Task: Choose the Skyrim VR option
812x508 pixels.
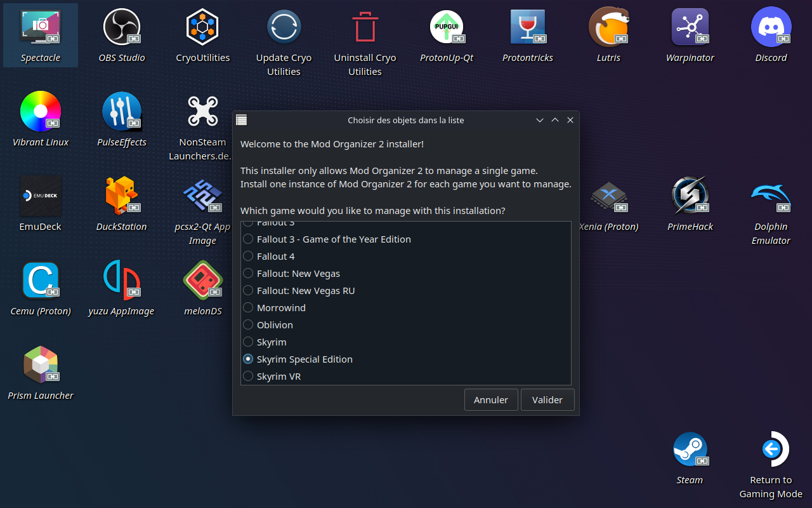Action: 272,377
